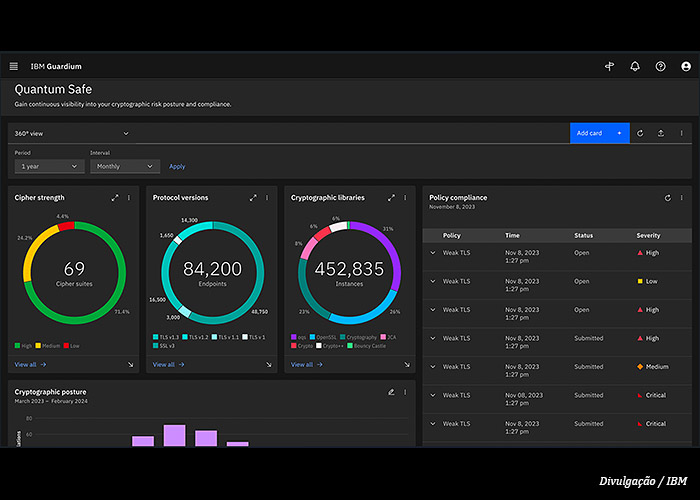Open the Policy compliance card overflow menu
This screenshot has height=500, width=700.
681,198
